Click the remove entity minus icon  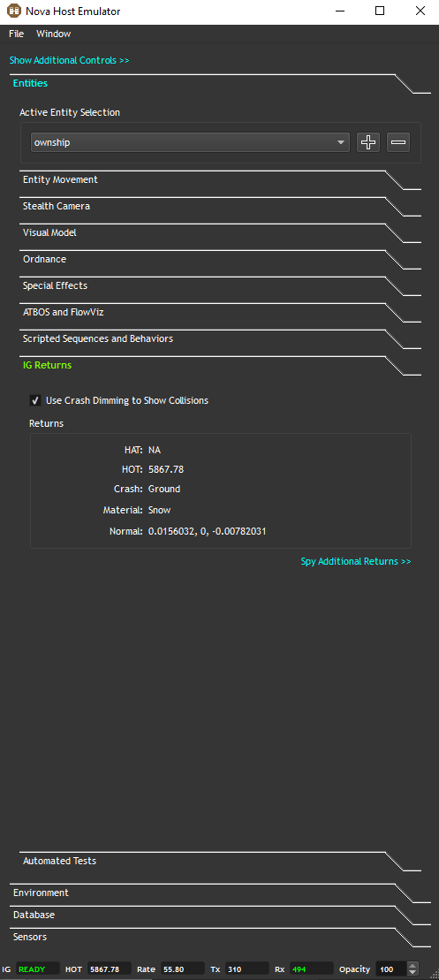pos(397,142)
